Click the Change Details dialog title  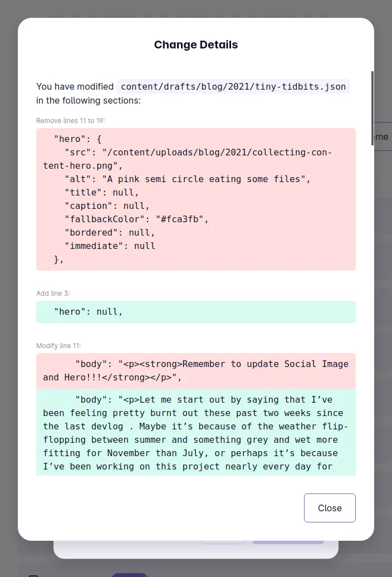[x=195, y=45]
